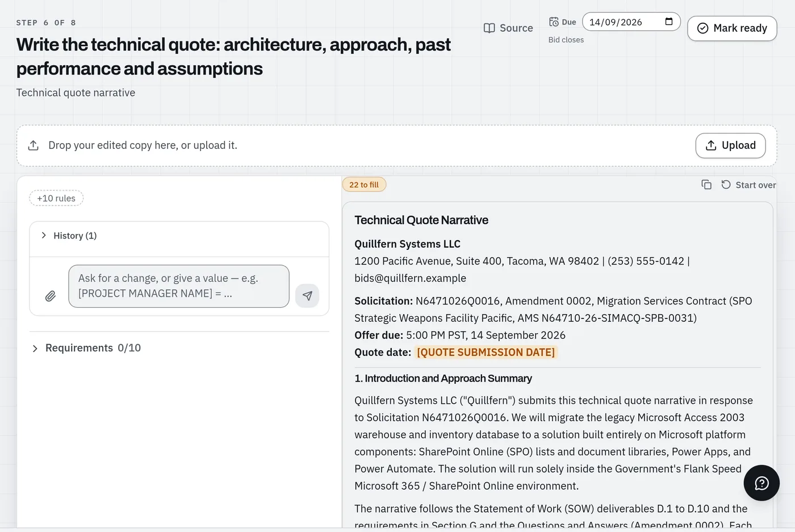Screen dimensions: 795x532
Task: Focus the 'Ask for a change' text box
Action: point(179,286)
